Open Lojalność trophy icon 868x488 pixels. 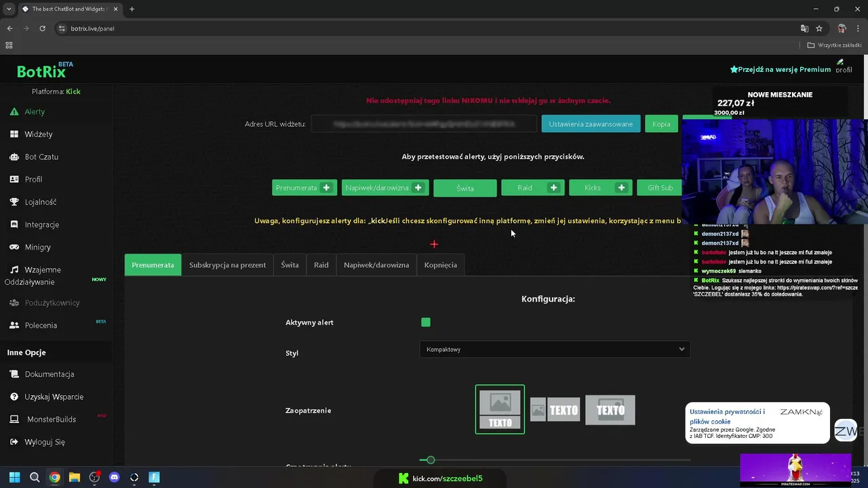(14, 202)
